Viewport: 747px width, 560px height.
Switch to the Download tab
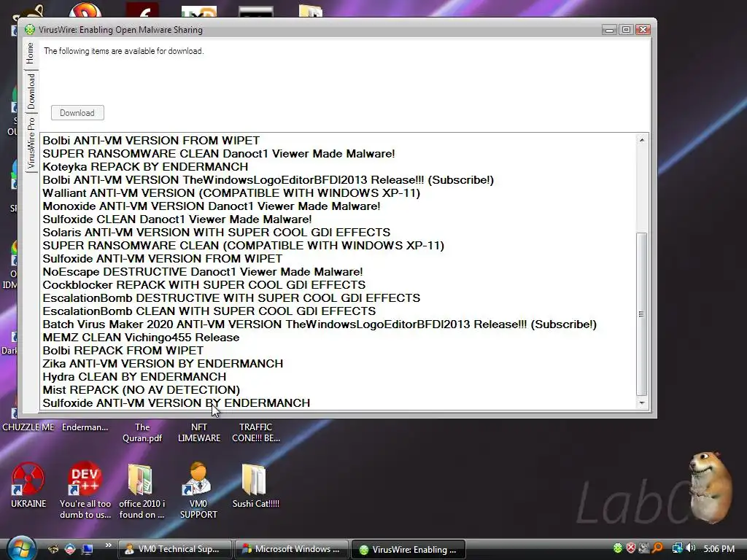31,91
